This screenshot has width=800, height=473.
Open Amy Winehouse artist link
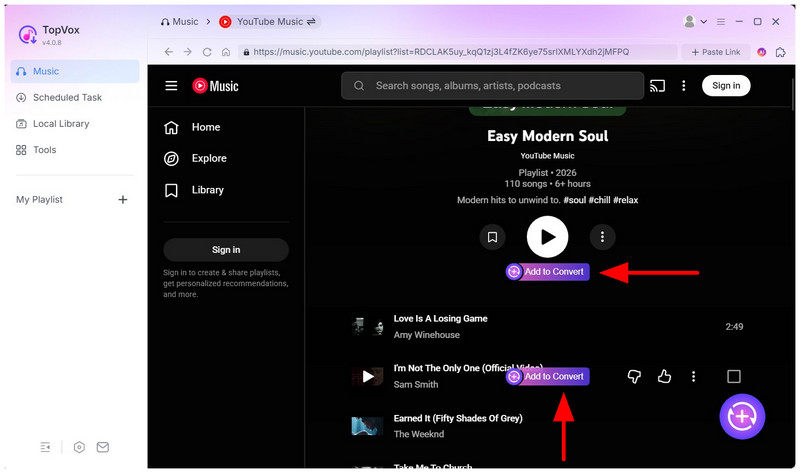coord(427,335)
